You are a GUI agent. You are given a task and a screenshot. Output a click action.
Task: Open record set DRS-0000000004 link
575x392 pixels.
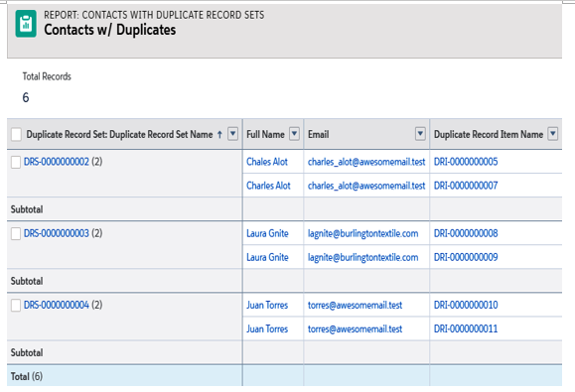[x=56, y=305]
